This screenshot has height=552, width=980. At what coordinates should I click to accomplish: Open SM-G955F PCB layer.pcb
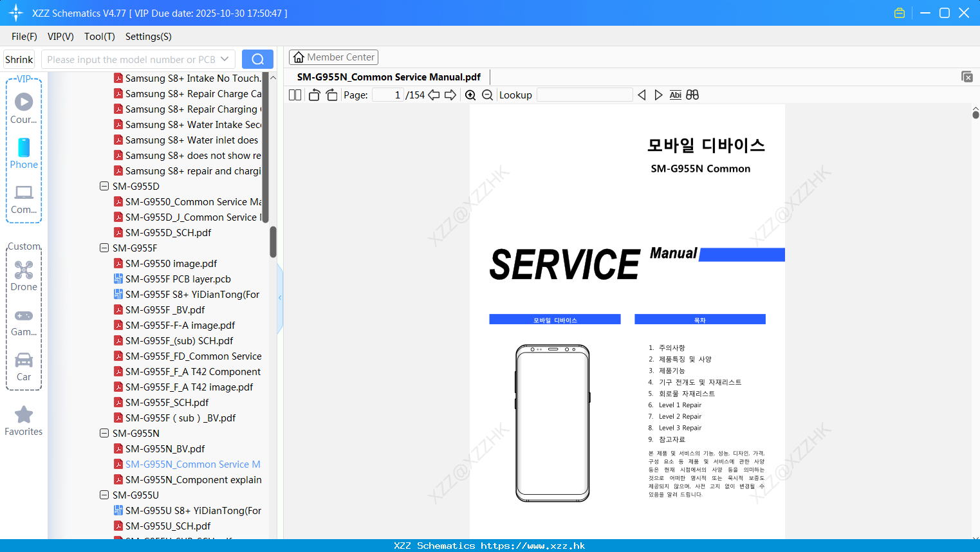click(x=178, y=279)
